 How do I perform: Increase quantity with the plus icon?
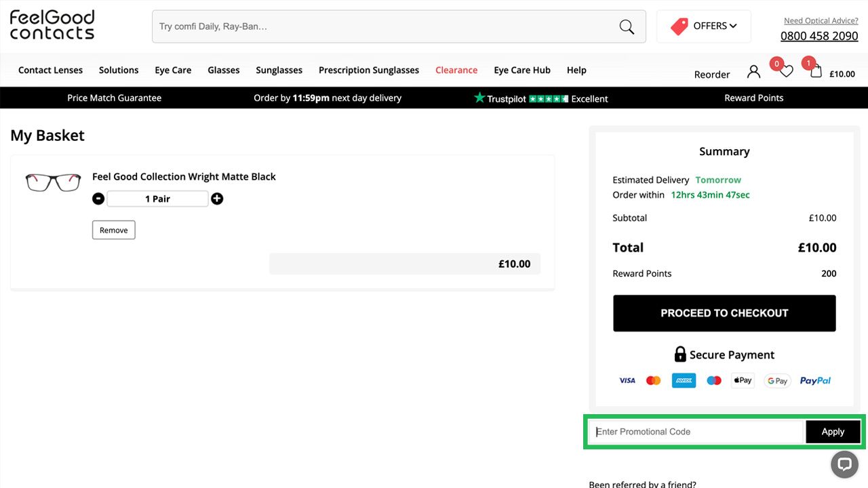click(217, 199)
